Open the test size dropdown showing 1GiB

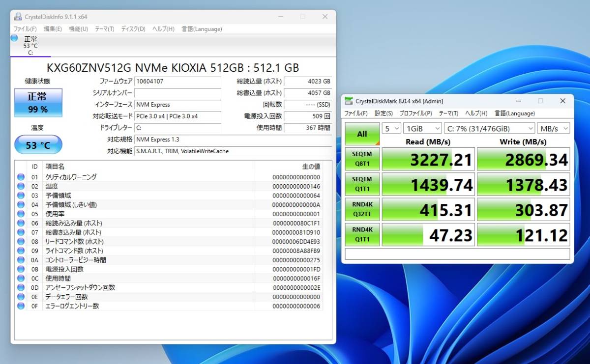click(422, 128)
